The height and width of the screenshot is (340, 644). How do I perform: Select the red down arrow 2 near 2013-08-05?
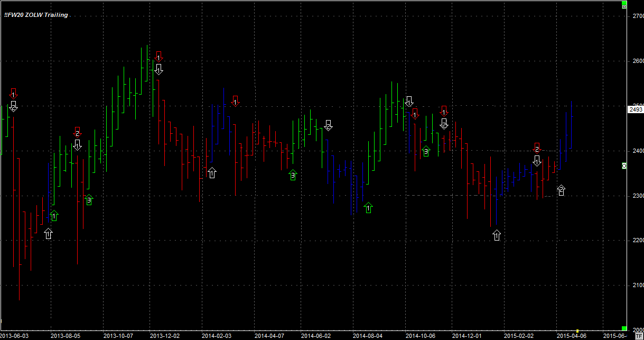click(x=77, y=132)
